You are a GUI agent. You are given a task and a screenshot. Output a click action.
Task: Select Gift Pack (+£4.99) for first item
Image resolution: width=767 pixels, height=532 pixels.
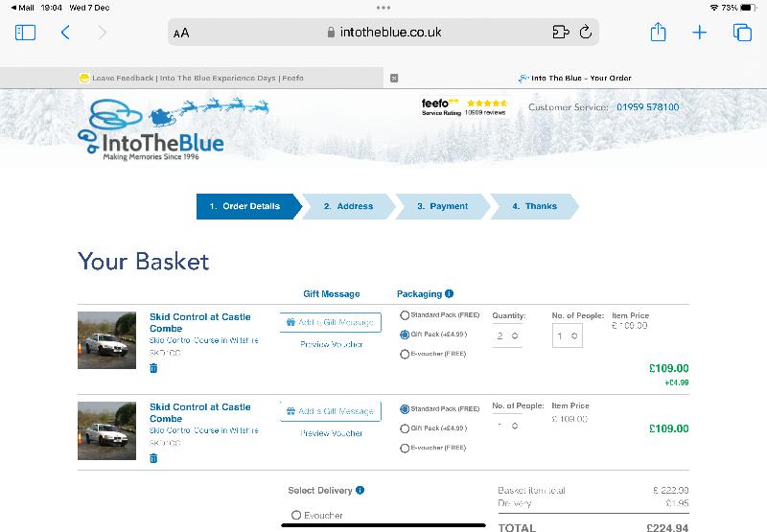405,335
